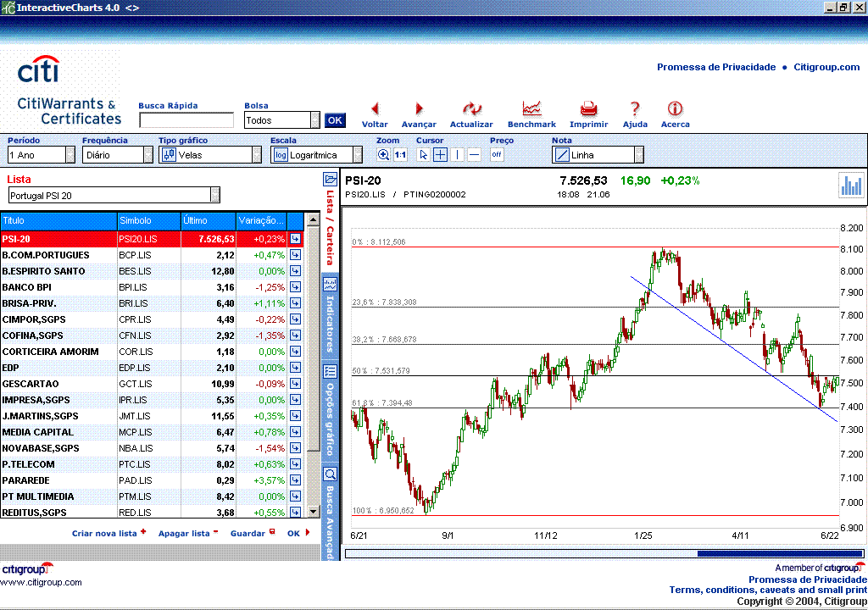The image size is (868, 610).
Task: Sort by the Último column header
Action: [x=209, y=220]
